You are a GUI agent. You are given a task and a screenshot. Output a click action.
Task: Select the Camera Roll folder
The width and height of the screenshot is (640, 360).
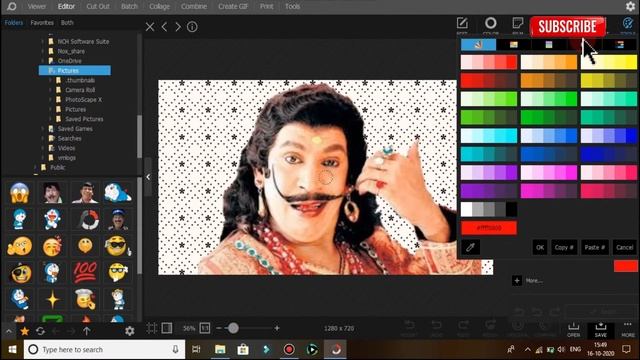(80, 90)
